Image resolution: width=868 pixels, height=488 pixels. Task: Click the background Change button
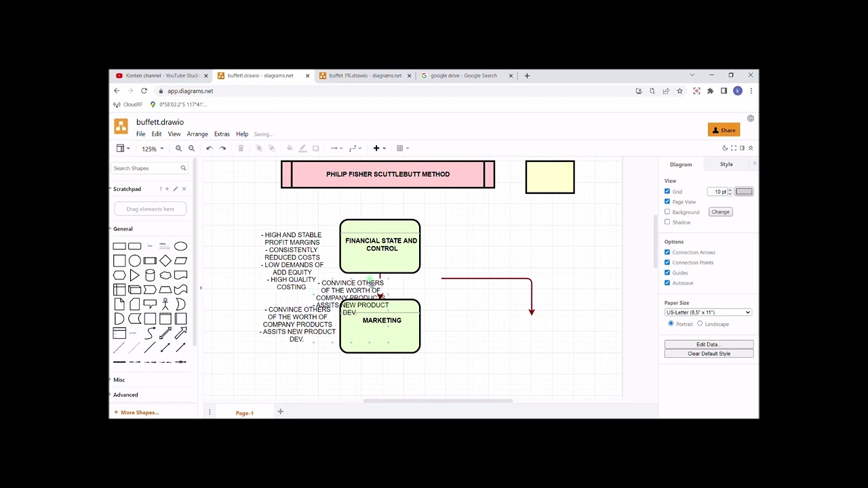click(720, 212)
